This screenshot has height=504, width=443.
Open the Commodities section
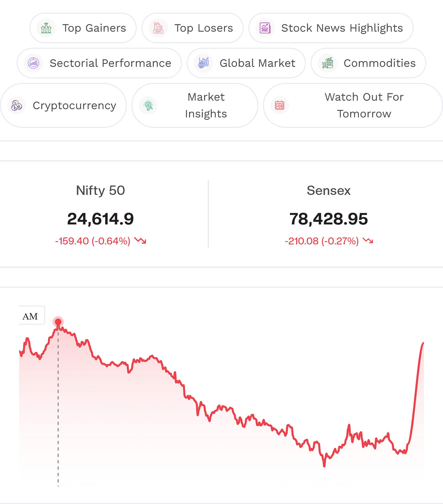(x=368, y=63)
